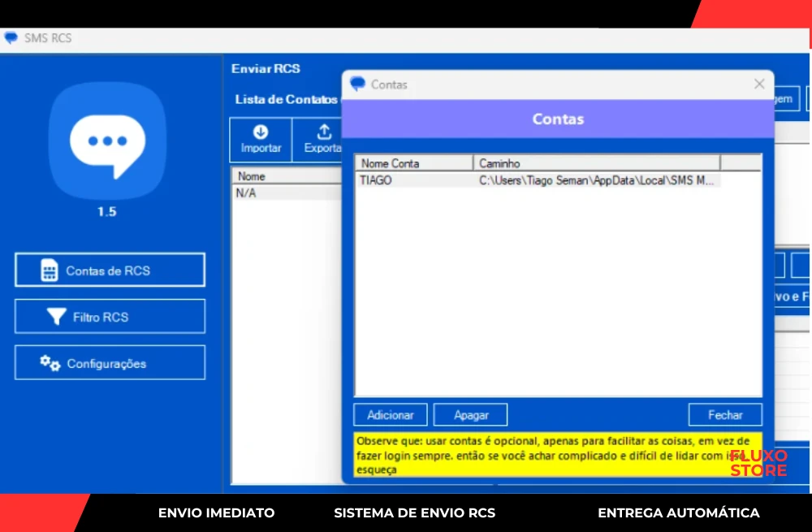Click the Importar download arrow icon
The height and width of the screenshot is (532, 812).
(x=261, y=132)
